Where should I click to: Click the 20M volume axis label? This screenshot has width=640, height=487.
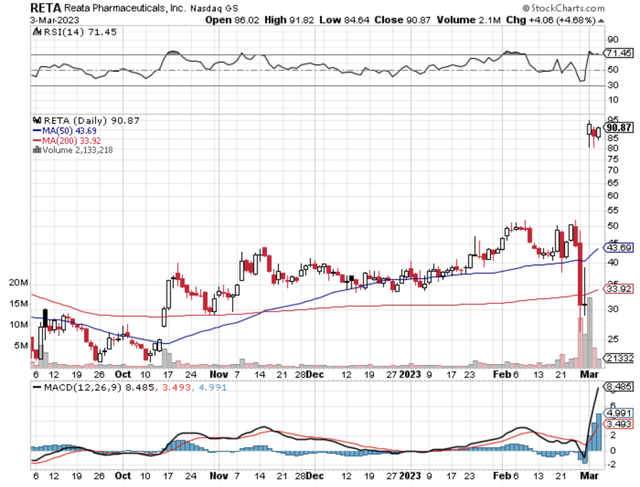[x=19, y=282]
